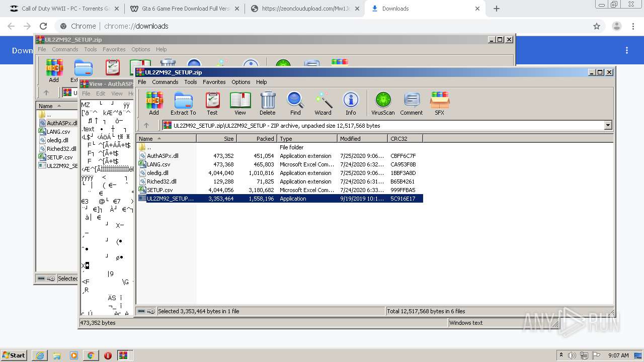The height and width of the screenshot is (362, 644).
Task: Open the Find magnifier tool
Action: click(x=295, y=104)
